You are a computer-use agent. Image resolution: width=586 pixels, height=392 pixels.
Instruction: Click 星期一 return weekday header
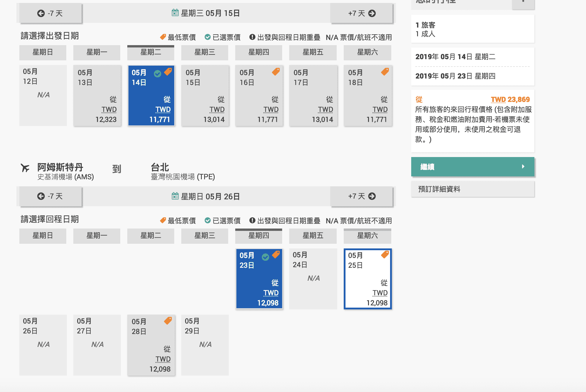[97, 236]
